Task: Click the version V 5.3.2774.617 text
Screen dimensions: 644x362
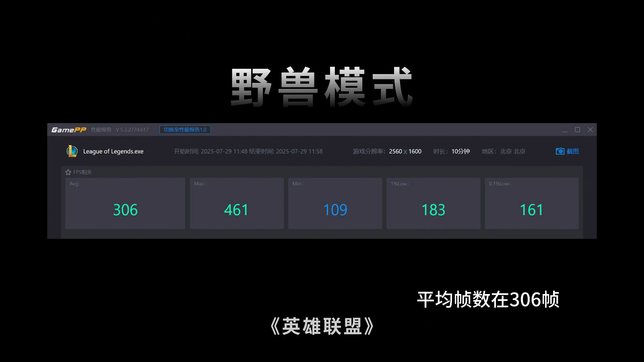Action: pos(132,130)
